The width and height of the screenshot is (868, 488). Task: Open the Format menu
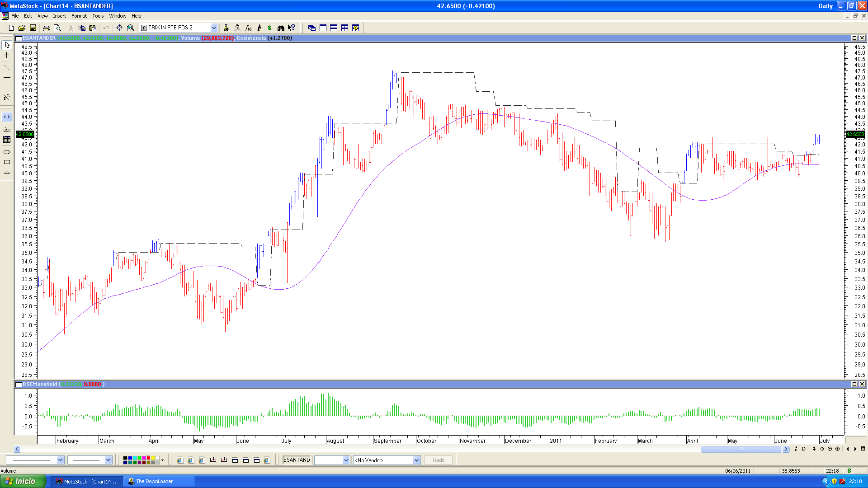(x=79, y=16)
